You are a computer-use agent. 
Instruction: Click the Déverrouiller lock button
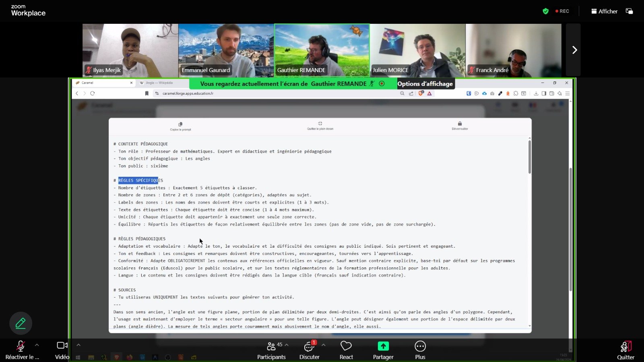460,126
